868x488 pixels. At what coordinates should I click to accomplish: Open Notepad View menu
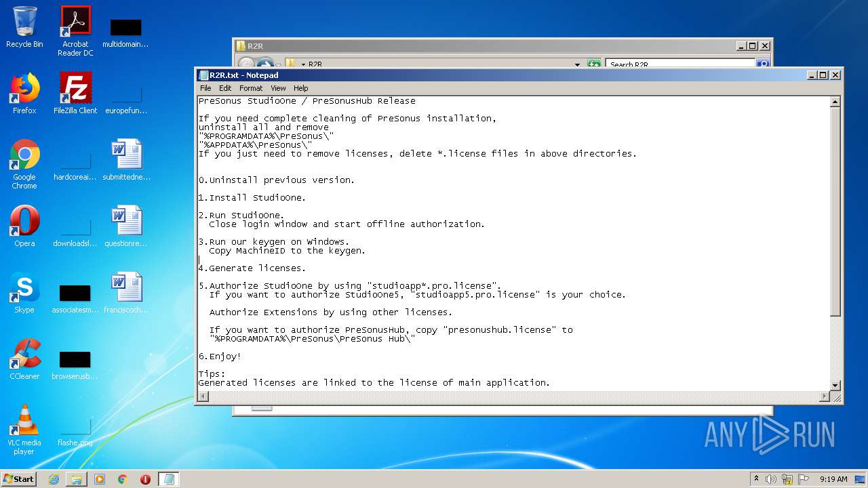click(x=278, y=88)
